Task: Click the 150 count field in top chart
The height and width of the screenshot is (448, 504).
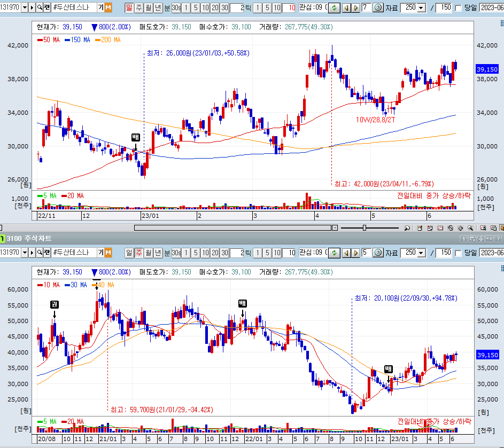Action: (444, 7)
